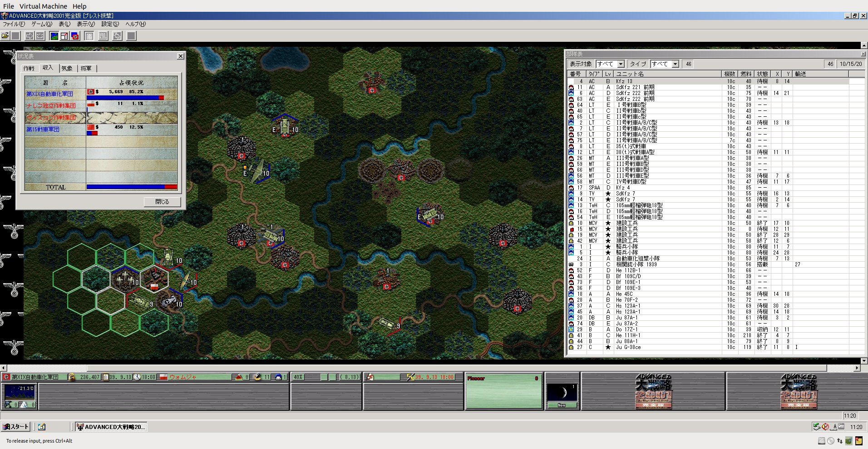Click the map horizontal scrollbar left arrow
The image size is (868, 449).
(3, 368)
